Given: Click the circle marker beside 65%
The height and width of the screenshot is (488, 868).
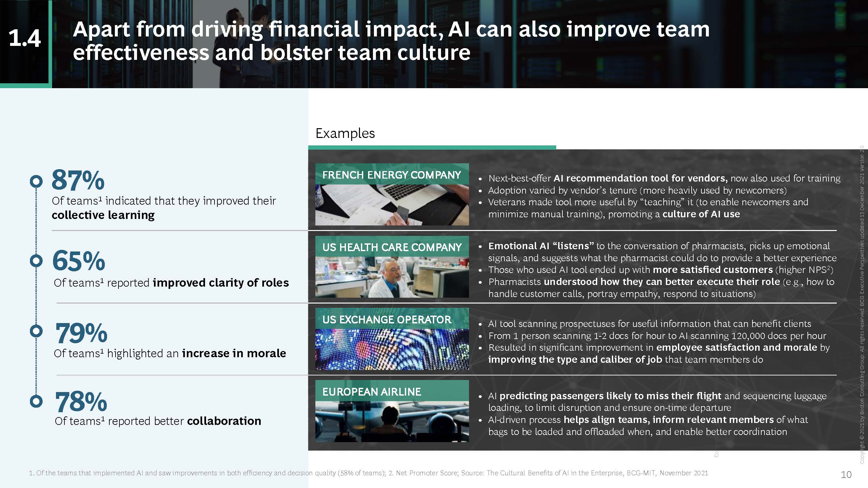Looking at the screenshot, I should 36,261.
